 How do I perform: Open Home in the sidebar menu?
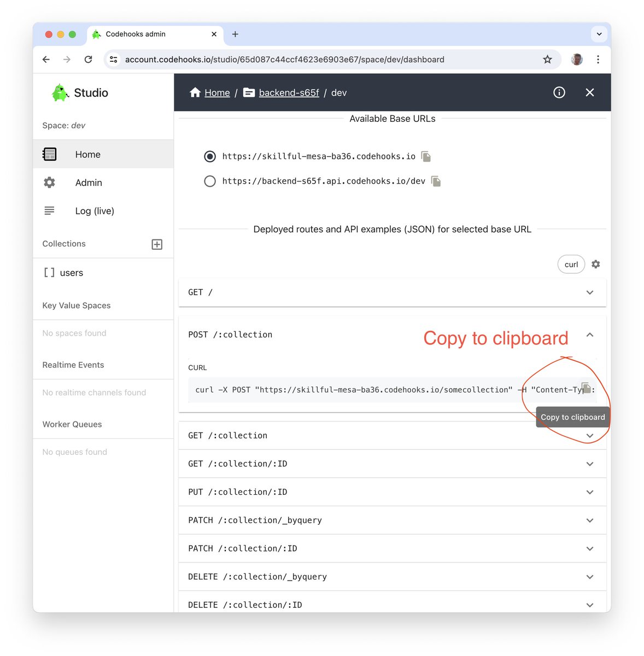pyautogui.click(x=103, y=154)
